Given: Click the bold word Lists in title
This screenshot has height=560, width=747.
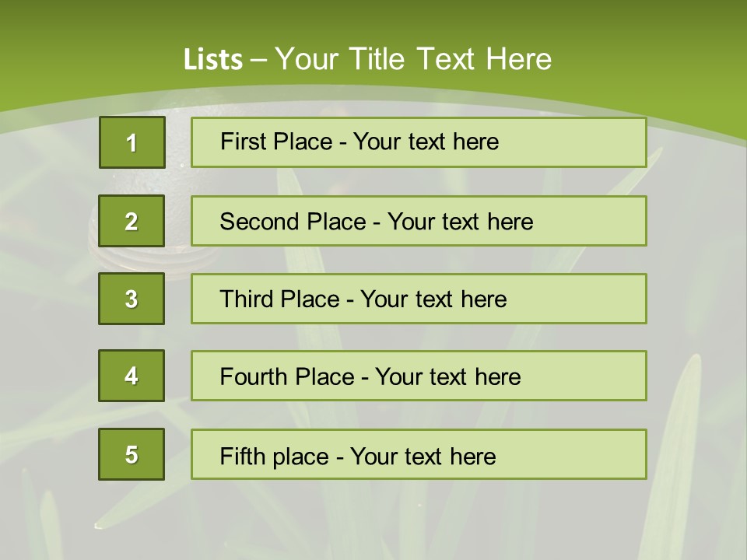Looking at the screenshot, I should [212, 60].
